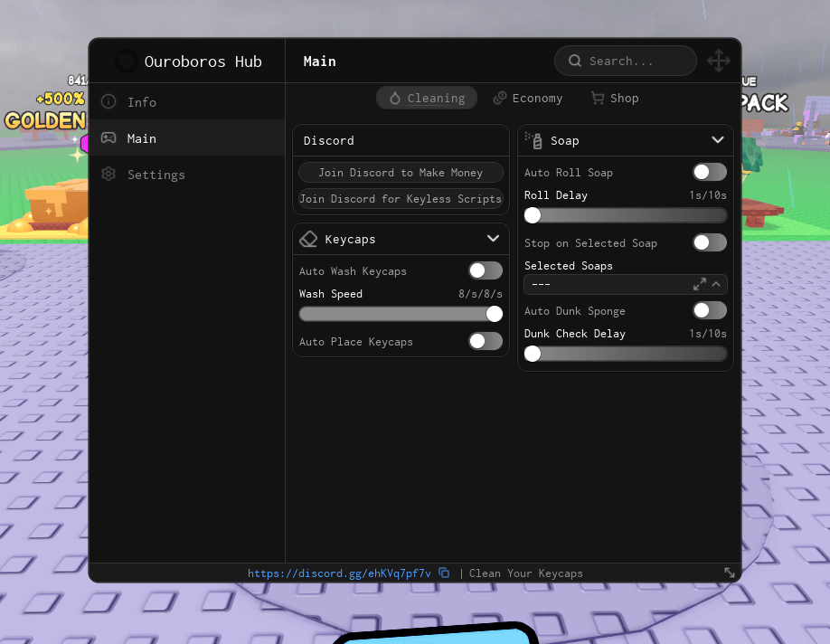
Task: Enable the Auto Place Keycaps toggle
Action: [486, 341]
